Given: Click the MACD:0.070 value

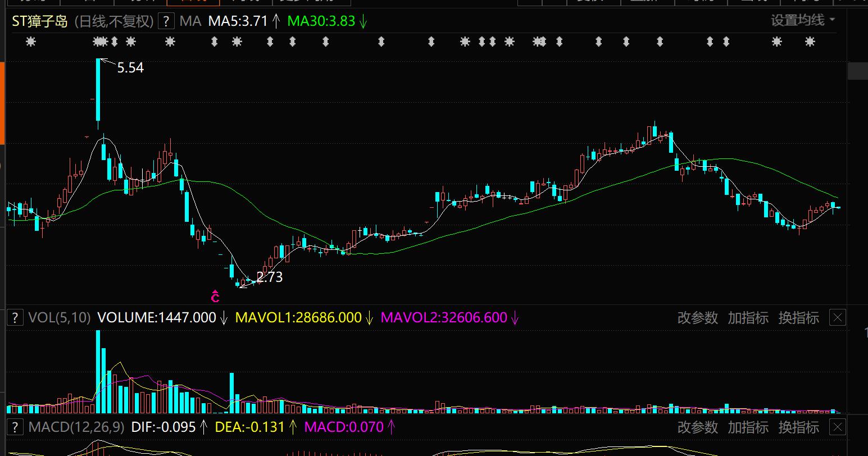Looking at the screenshot, I should (x=344, y=427).
